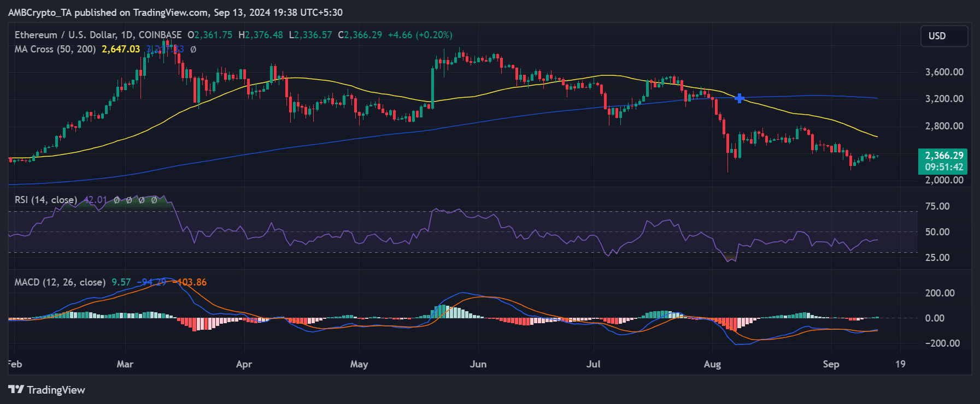The width and height of the screenshot is (980, 404).
Task: Click the current price label 2,366.29
Action: pos(944,156)
